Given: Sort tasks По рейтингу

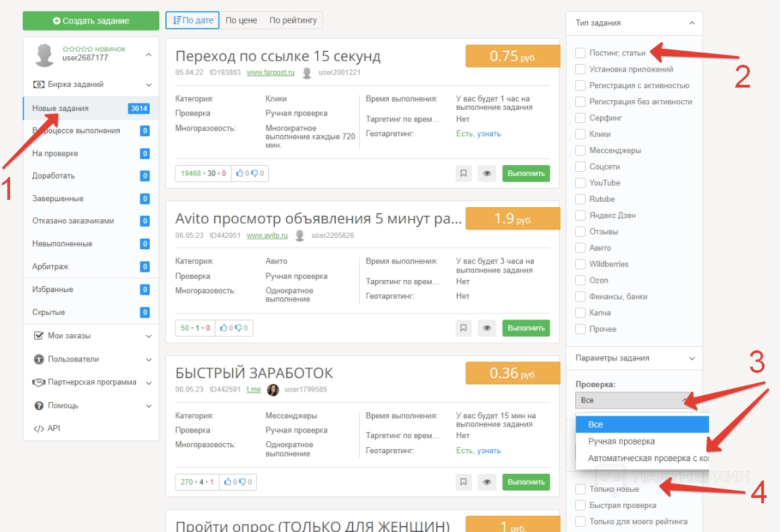Looking at the screenshot, I should [x=293, y=21].
